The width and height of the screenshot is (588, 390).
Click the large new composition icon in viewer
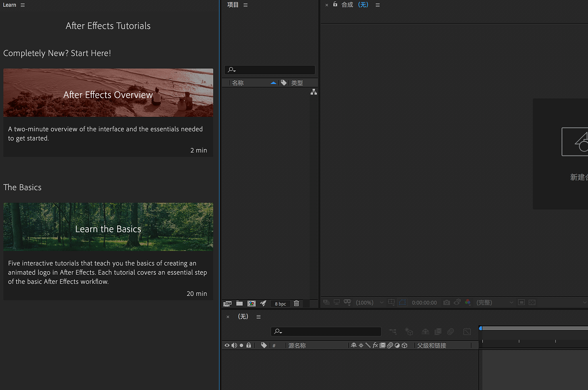pos(575,142)
